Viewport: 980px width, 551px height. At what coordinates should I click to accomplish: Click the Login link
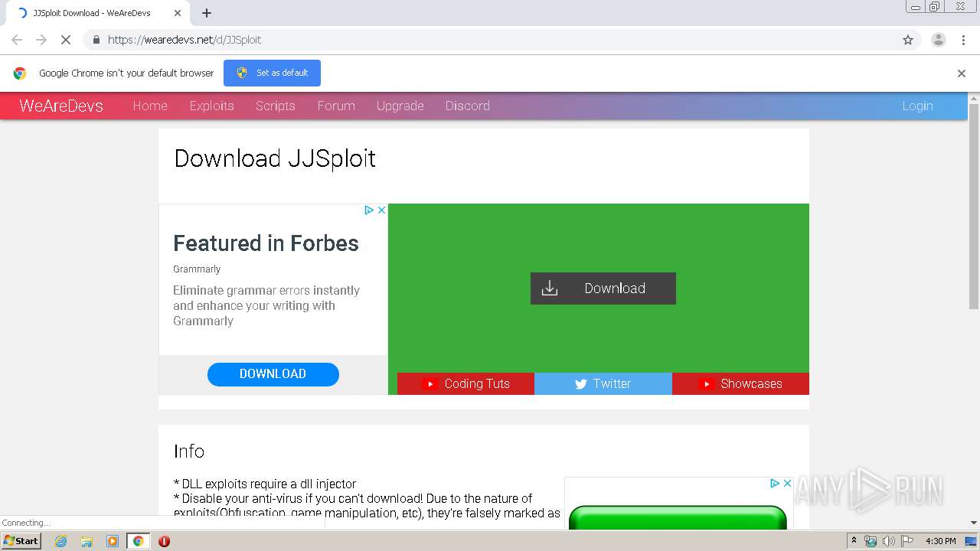(917, 106)
